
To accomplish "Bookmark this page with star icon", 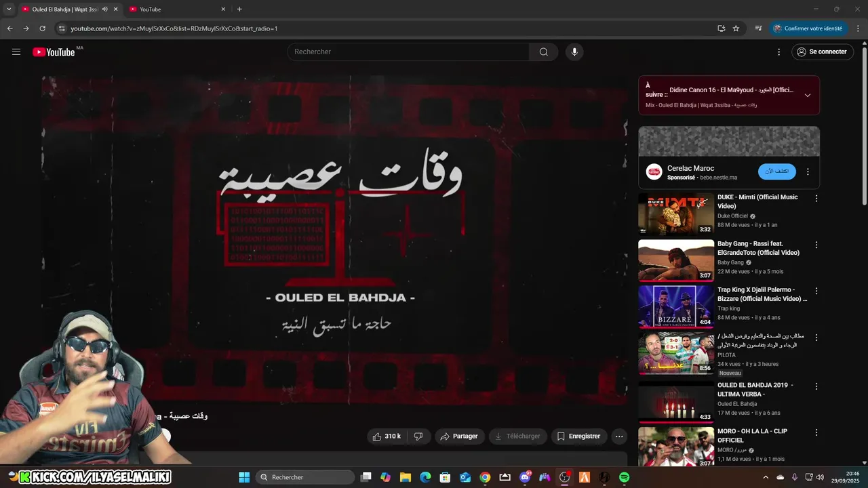I will pos(736,28).
